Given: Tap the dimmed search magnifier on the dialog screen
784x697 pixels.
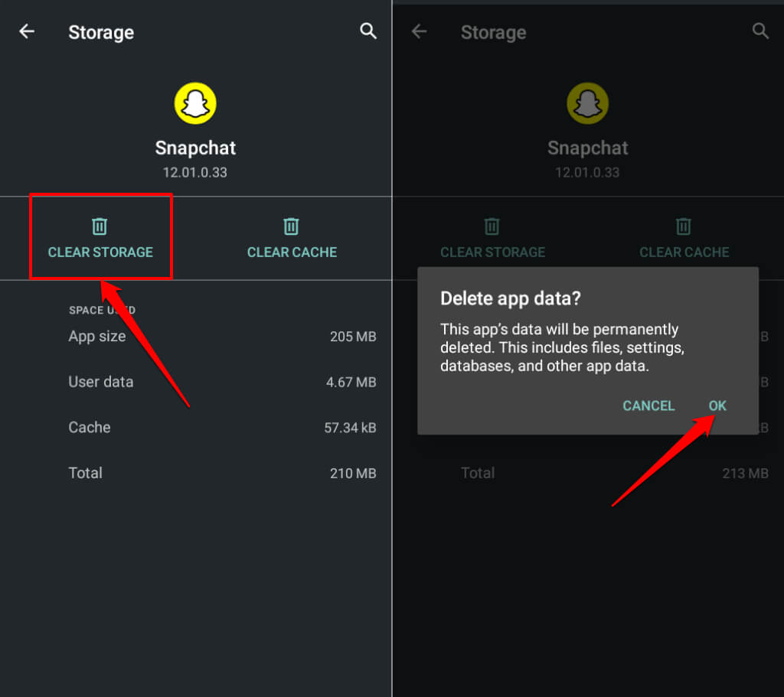Looking at the screenshot, I should (760, 31).
